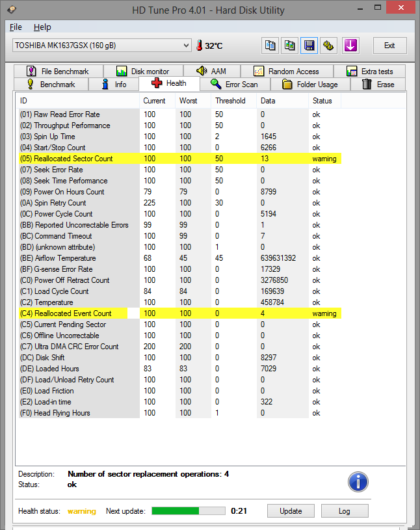Viewport: 420px width, 530px height.
Task: Select the (BB) Reported Uncorrectable Errors row
Action: coord(179,225)
